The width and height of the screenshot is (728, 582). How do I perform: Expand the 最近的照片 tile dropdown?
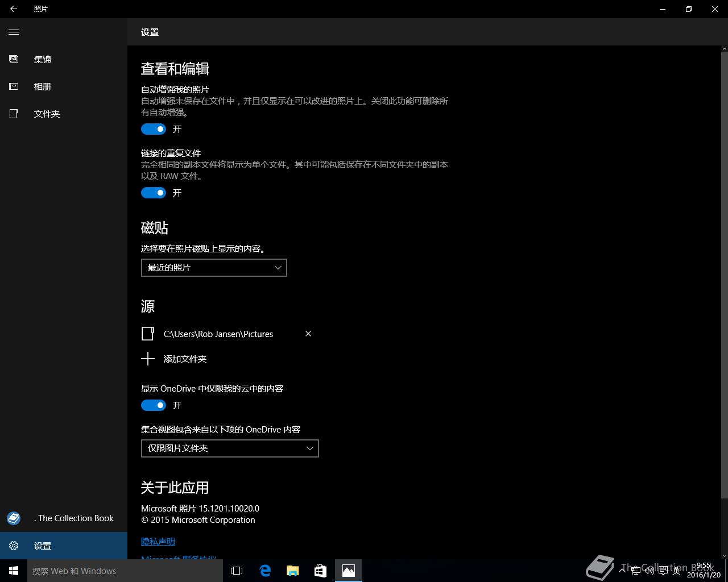click(214, 268)
